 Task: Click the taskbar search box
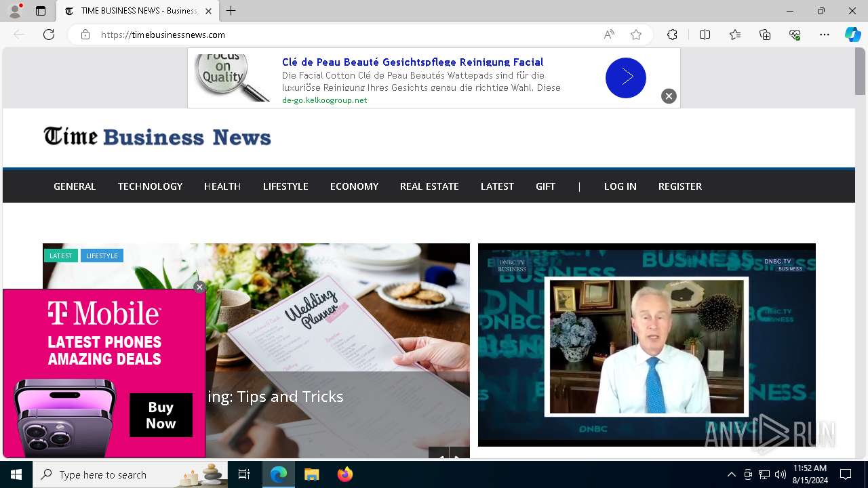pos(130,474)
